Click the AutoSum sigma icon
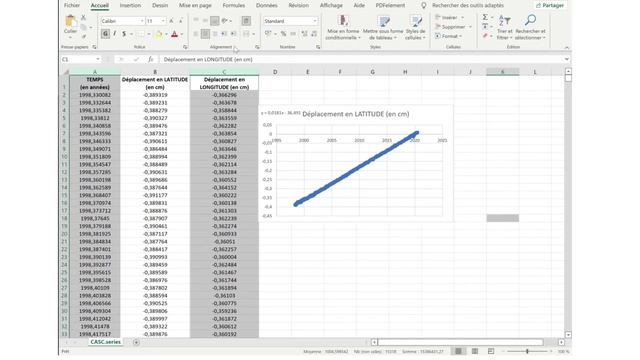 point(485,17)
